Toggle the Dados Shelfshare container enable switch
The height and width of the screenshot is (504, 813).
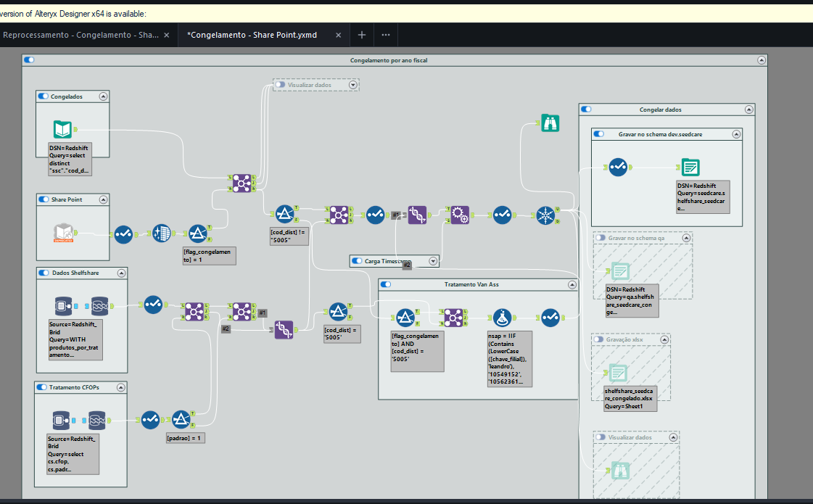tap(44, 273)
